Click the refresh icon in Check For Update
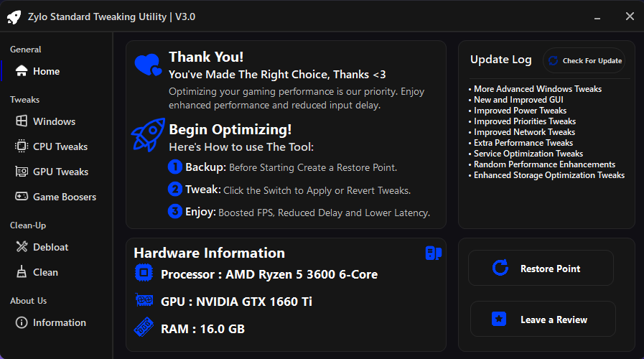 [x=554, y=61]
